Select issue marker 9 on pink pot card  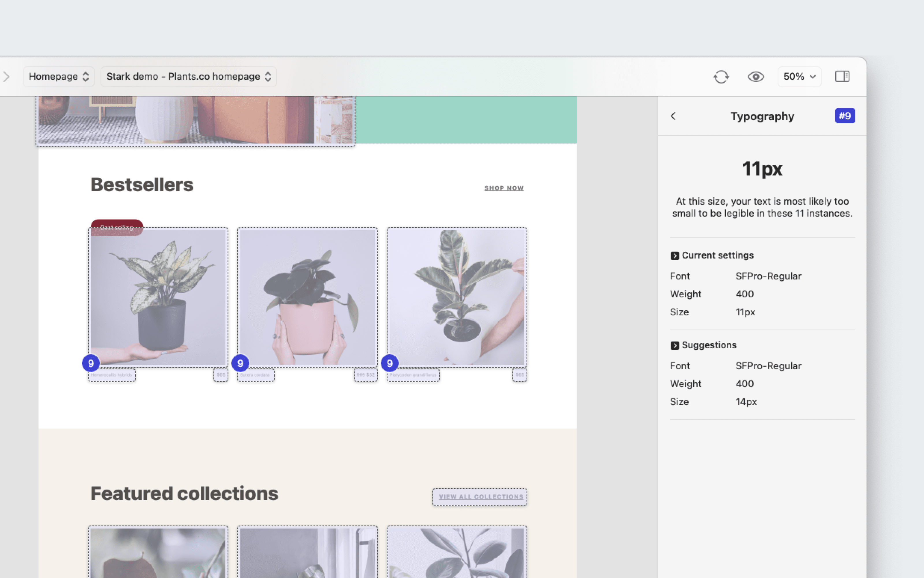[240, 363]
